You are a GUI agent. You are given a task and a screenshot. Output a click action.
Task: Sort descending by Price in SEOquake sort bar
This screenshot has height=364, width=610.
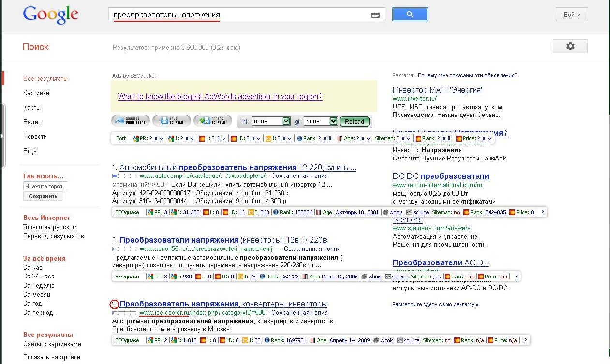[x=490, y=138]
